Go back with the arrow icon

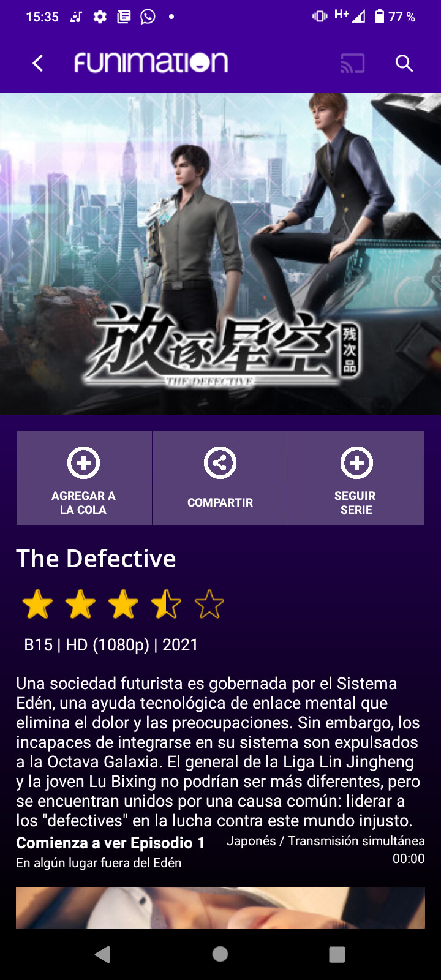coord(38,63)
